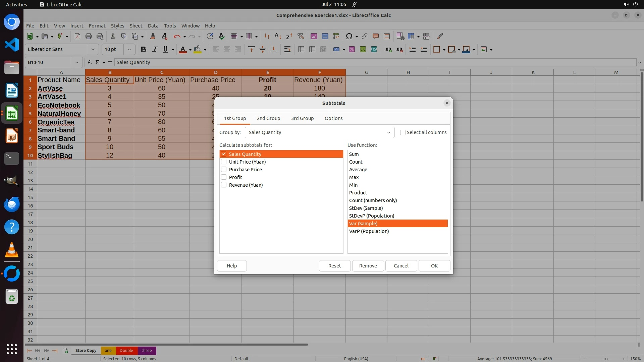Click the zoom slider in status bar
This screenshot has height=362, width=644.
pos(606,359)
